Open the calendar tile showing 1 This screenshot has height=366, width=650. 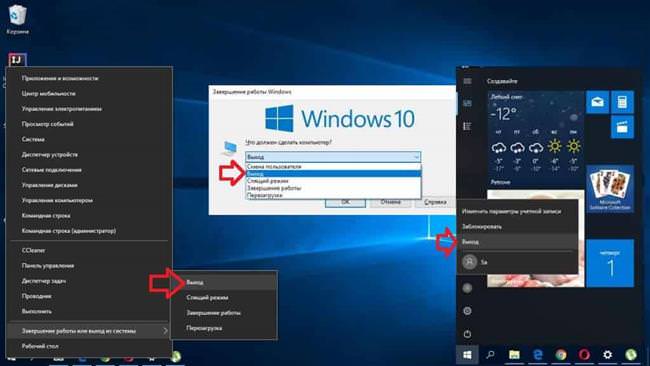610,263
